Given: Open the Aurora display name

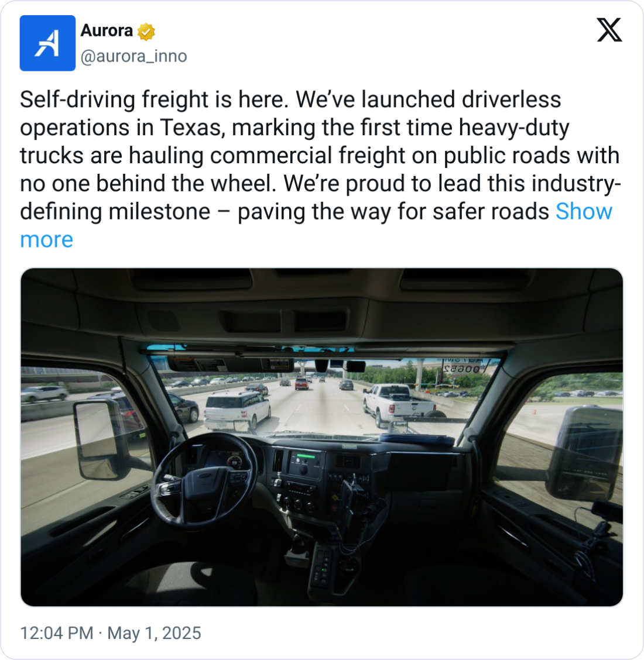Looking at the screenshot, I should [x=107, y=31].
